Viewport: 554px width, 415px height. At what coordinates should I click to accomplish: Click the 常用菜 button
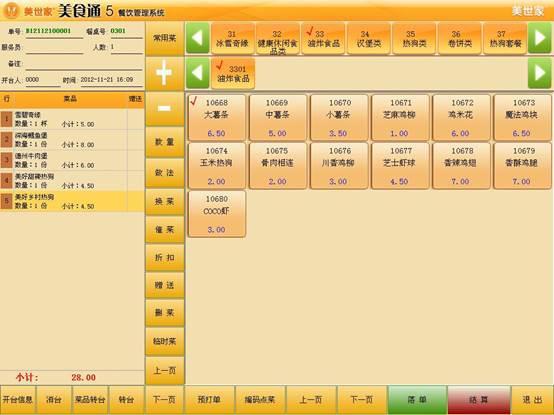tap(164, 38)
